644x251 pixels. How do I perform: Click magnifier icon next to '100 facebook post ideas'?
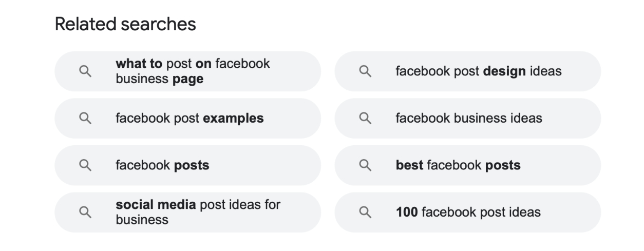click(x=365, y=212)
